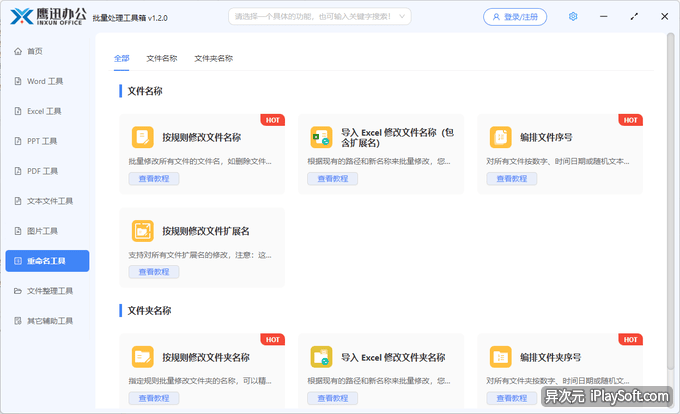Viewport: 680px width, 414px height.
Task: Open PDF 工具 in the sidebar
Action: click(47, 171)
